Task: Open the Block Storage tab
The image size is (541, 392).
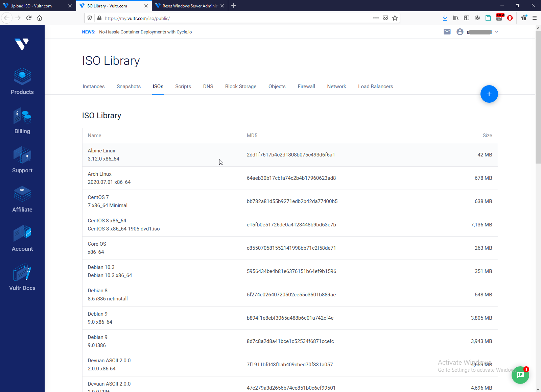Action: coord(241,87)
